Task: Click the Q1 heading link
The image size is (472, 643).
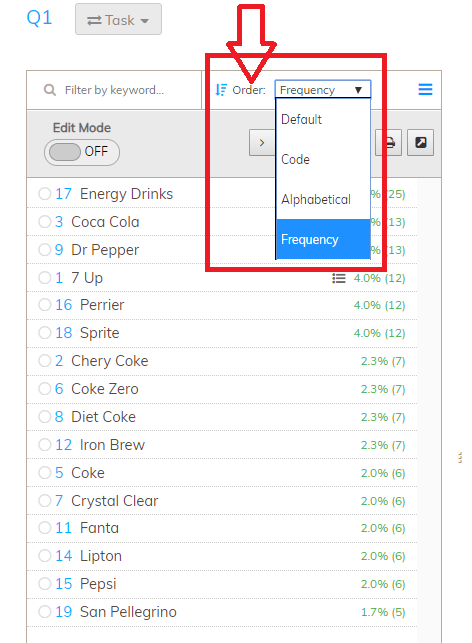Action: (x=39, y=18)
